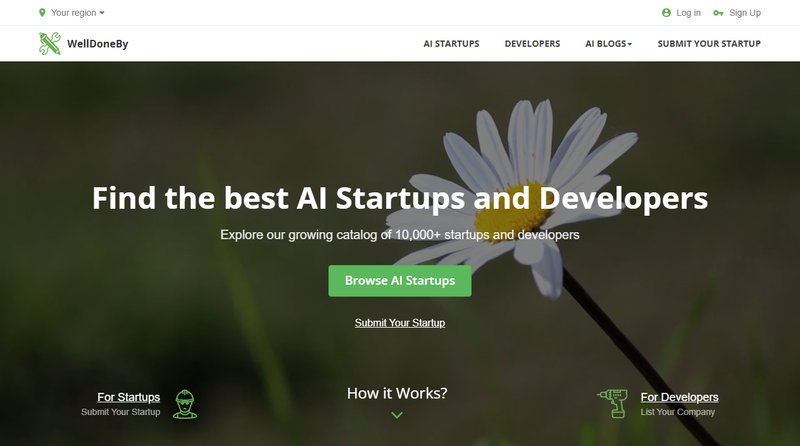Click the How it Works? heading
The image size is (800, 446).
397,393
